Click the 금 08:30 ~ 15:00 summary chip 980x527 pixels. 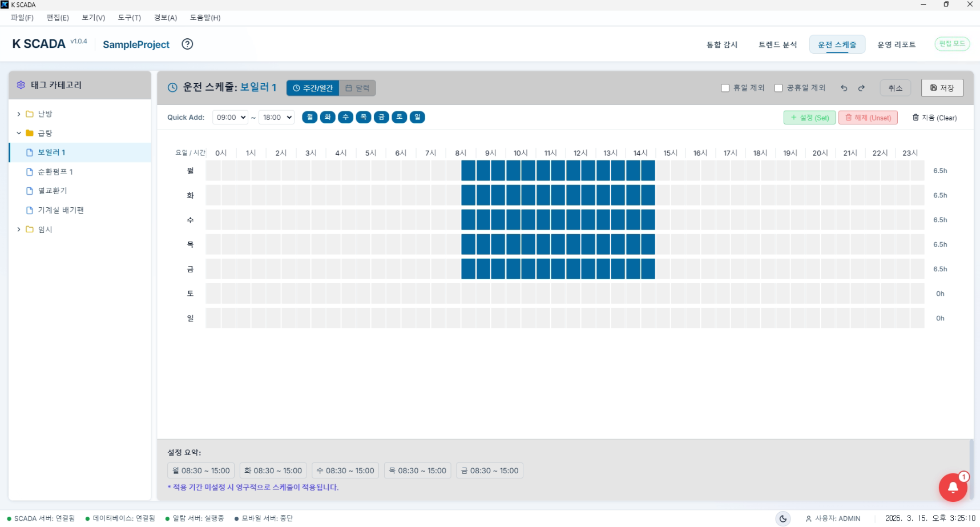490,470
